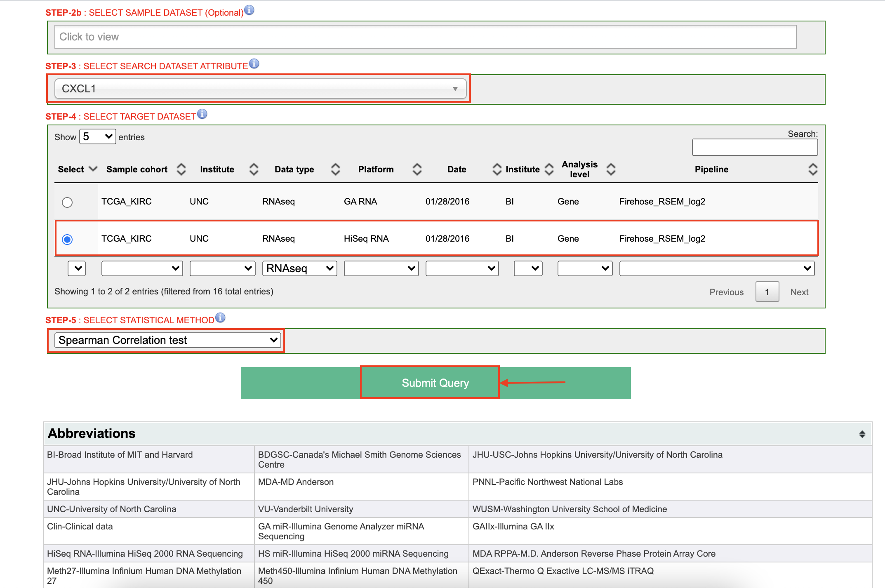This screenshot has width=885, height=588.
Task: Open the Platform filter dropdown
Action: tap(381, 268)
